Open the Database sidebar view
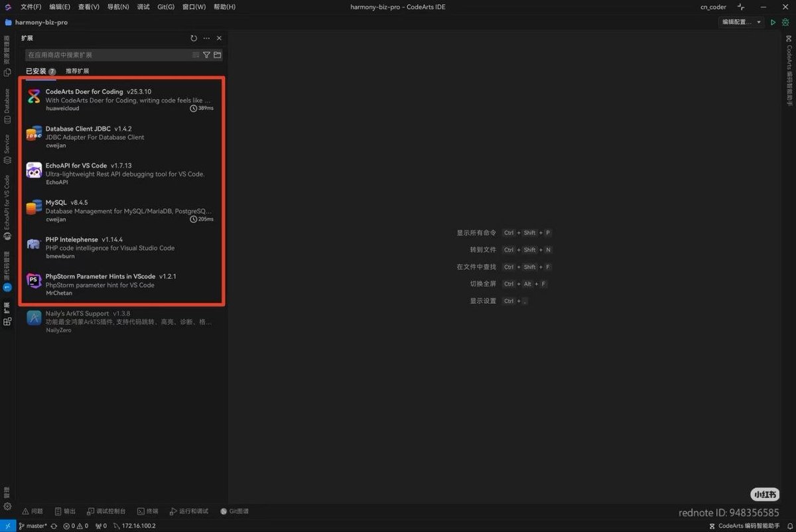The height and width of the screenshot is (532, 796). 7,106
